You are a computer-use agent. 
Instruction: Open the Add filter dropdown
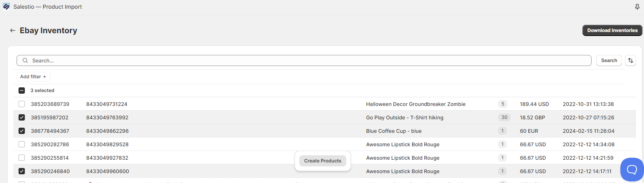(34, 77)
